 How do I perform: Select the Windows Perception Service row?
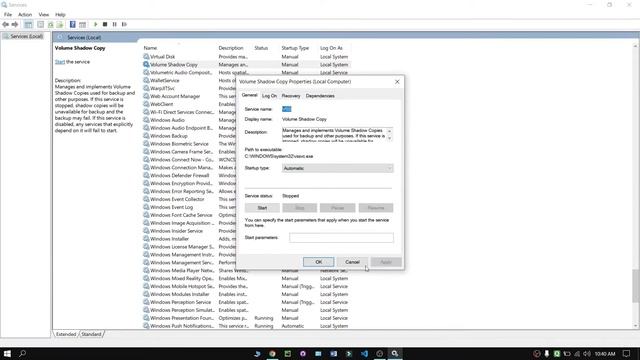click(246, 302)
